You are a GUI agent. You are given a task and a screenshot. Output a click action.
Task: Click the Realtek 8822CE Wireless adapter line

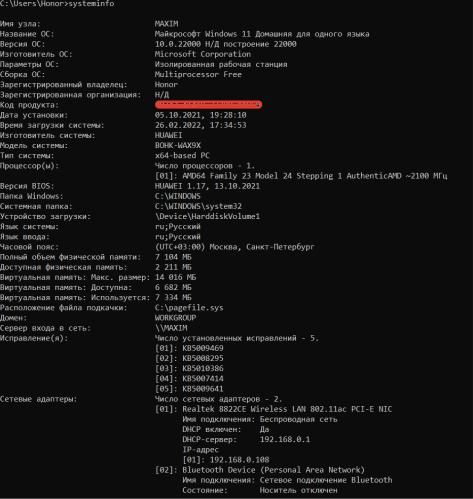pos(273,409)
